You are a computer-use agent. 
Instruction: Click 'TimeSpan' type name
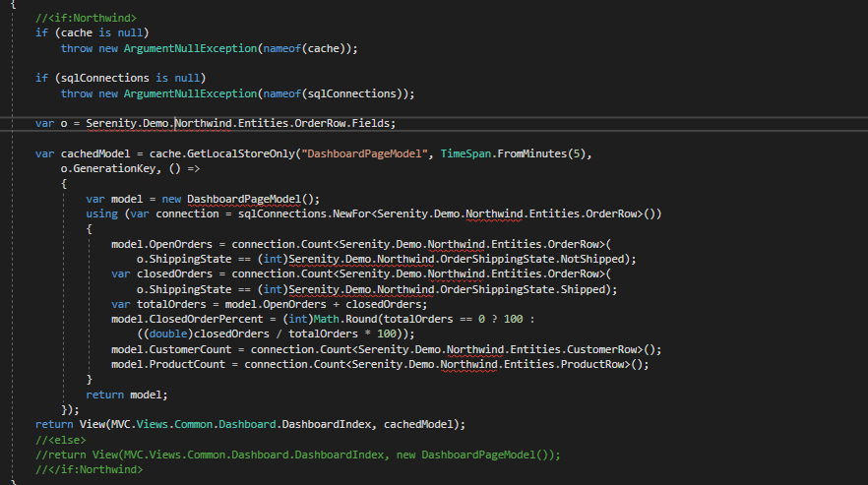(465, 153)
